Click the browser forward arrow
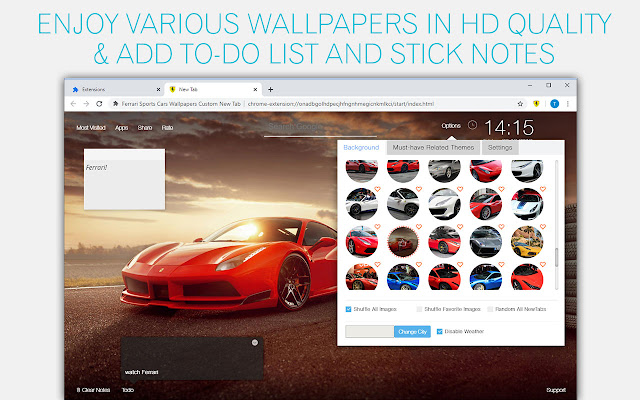 tap(86, 104)
